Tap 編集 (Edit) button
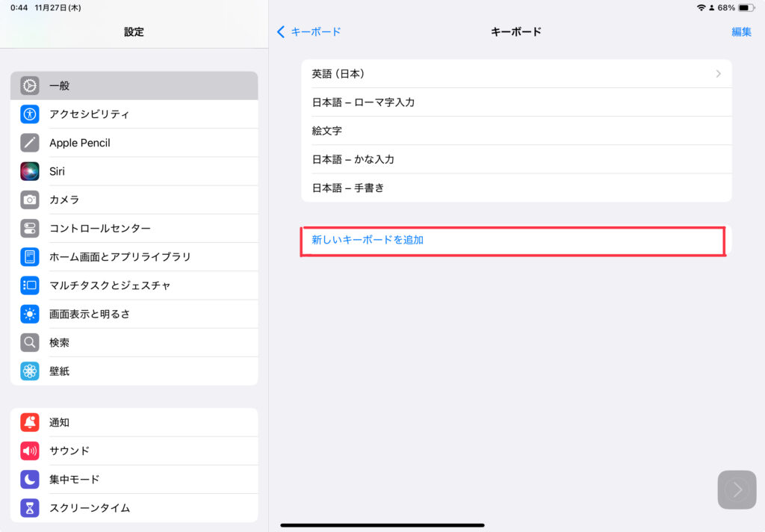Screen dimensions: 765x532 (741, 31)
